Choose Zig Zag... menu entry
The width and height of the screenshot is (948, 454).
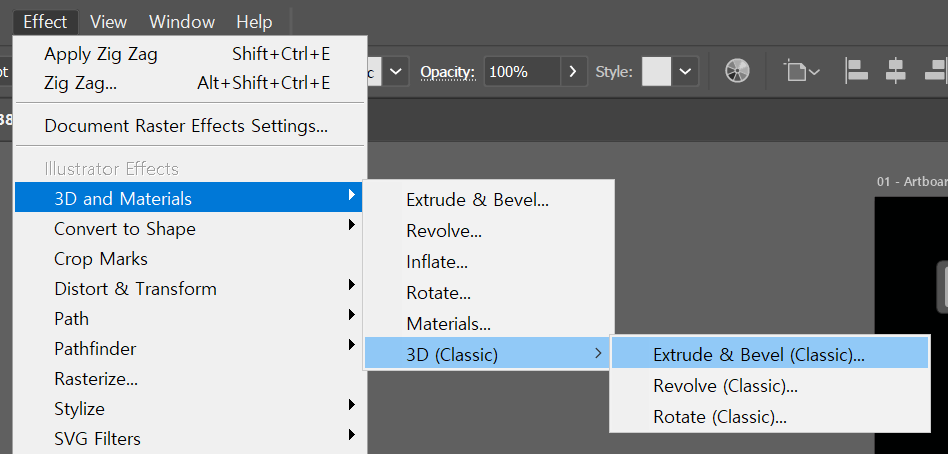(x=190, y=83)
